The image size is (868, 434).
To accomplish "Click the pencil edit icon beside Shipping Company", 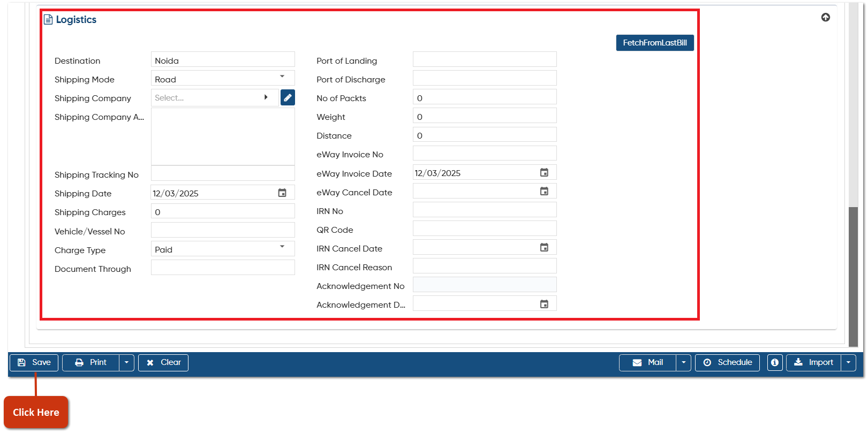I will 288,97.
